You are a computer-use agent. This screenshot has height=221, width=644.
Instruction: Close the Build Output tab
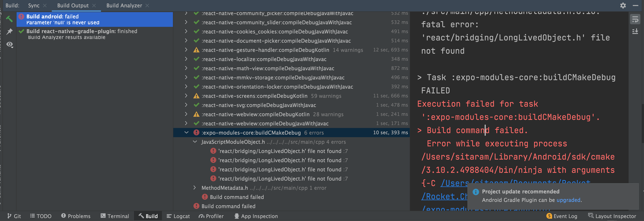click(x=94, y=6)
